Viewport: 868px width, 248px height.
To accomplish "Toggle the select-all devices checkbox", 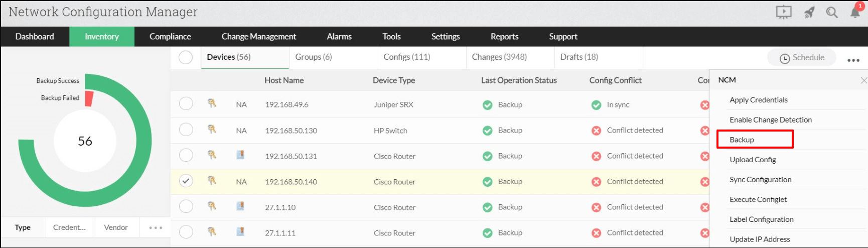I will point(186,57).
